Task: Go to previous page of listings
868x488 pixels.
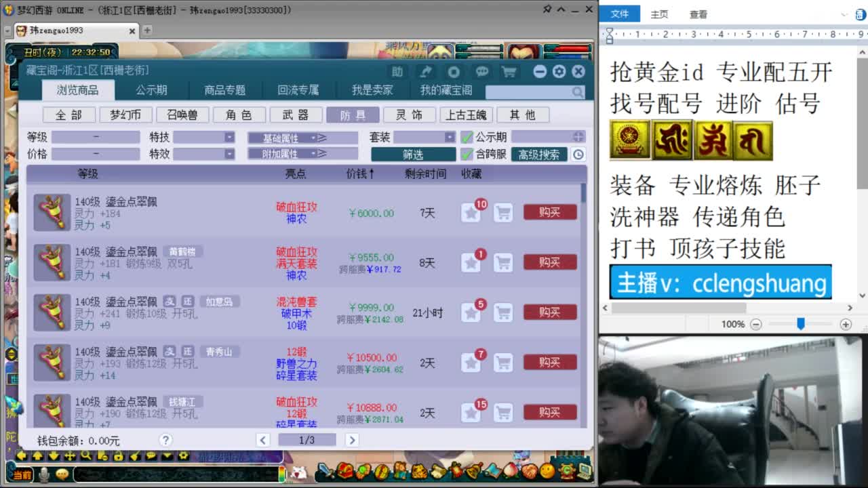Action: point(263,440)
